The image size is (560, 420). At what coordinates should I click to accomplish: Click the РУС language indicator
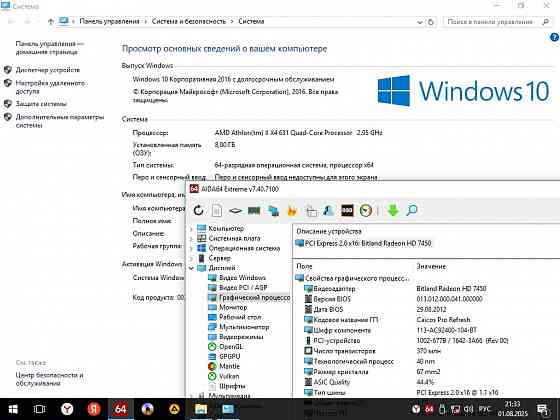click(x=485, y=409)
